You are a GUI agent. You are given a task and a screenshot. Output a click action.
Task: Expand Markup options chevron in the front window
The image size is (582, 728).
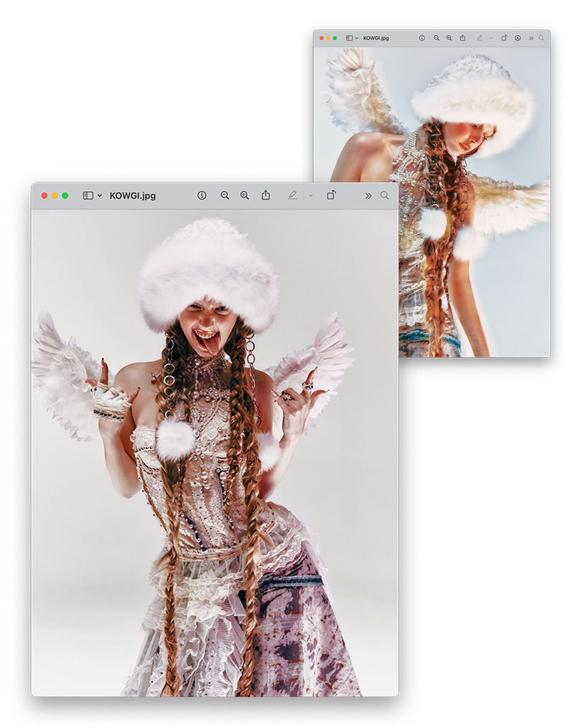point(310,196)
